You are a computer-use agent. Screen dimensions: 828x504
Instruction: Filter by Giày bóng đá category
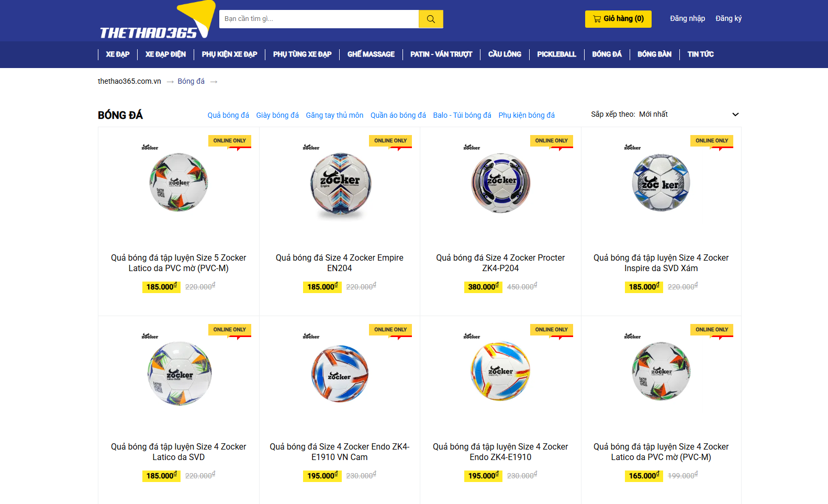(277, 115)
